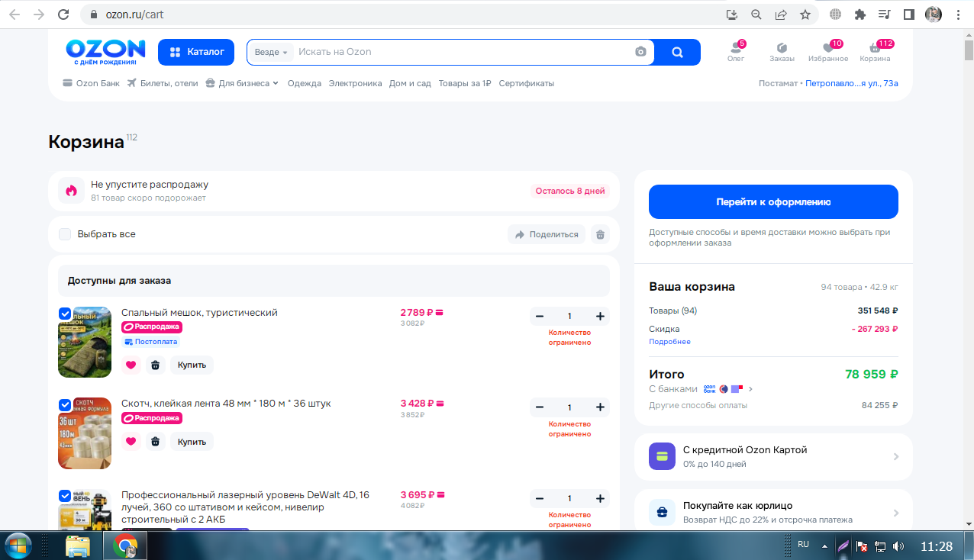Open the Корзина cart icon in header
Screen dimensions: 974x560
pos(876,52)
